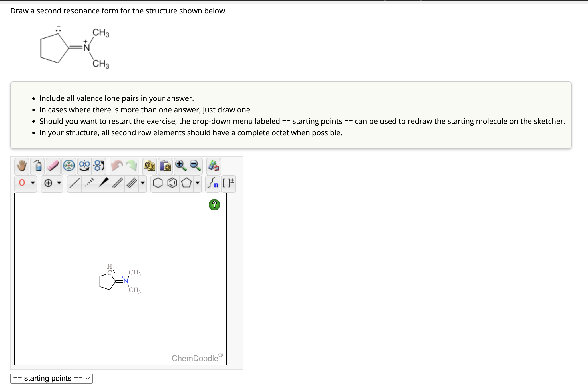Select the single bond tool
Screen dimensions: 588x390
point(74,183)
